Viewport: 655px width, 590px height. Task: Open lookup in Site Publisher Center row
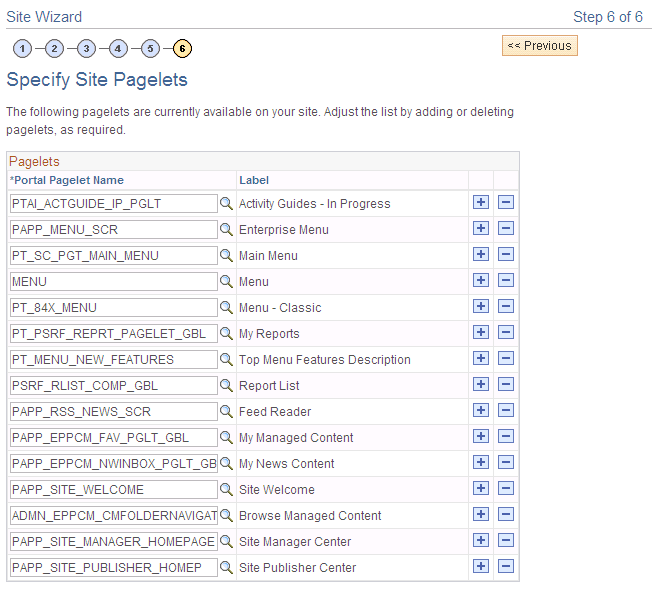[x=226, y=567]
